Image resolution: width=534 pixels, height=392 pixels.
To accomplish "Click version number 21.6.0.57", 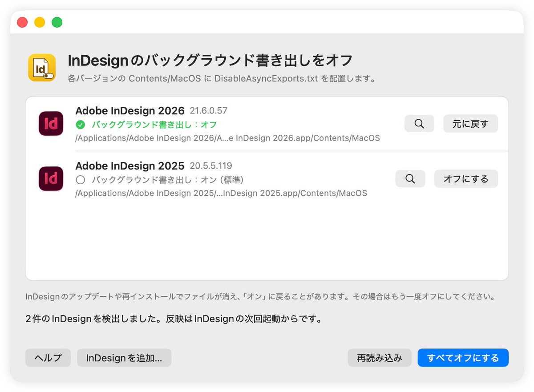I will pyautogui.click(x=209, y=111).
